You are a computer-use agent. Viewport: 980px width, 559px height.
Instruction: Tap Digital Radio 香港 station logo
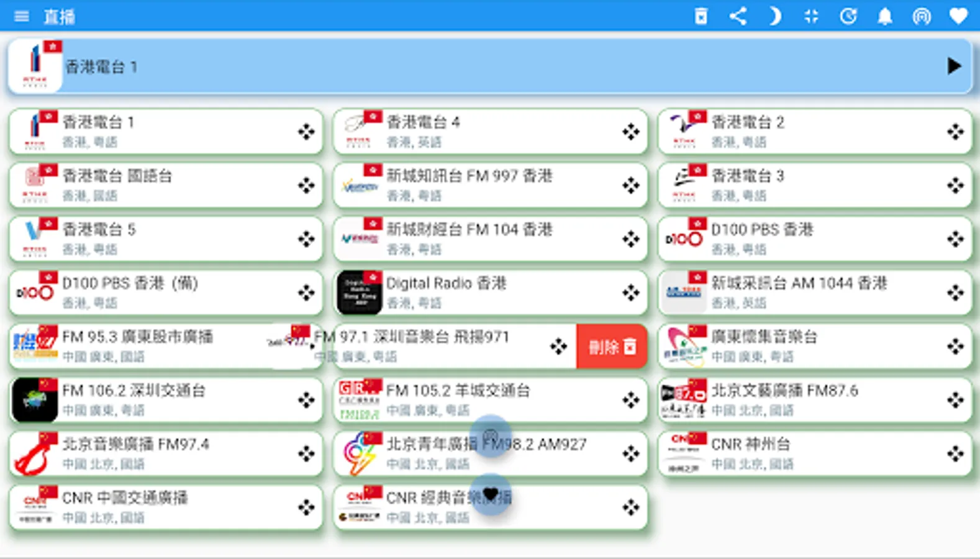coord(359,293)
